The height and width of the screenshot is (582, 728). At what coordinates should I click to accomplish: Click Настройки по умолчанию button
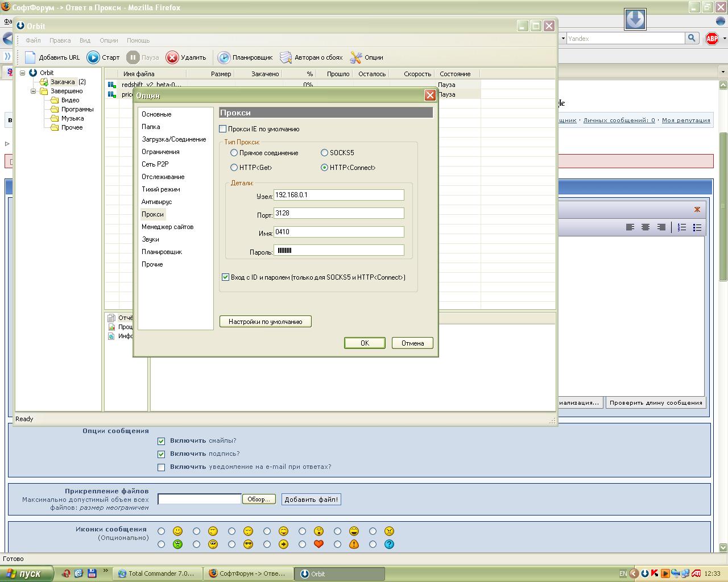[x=266, y=322]
